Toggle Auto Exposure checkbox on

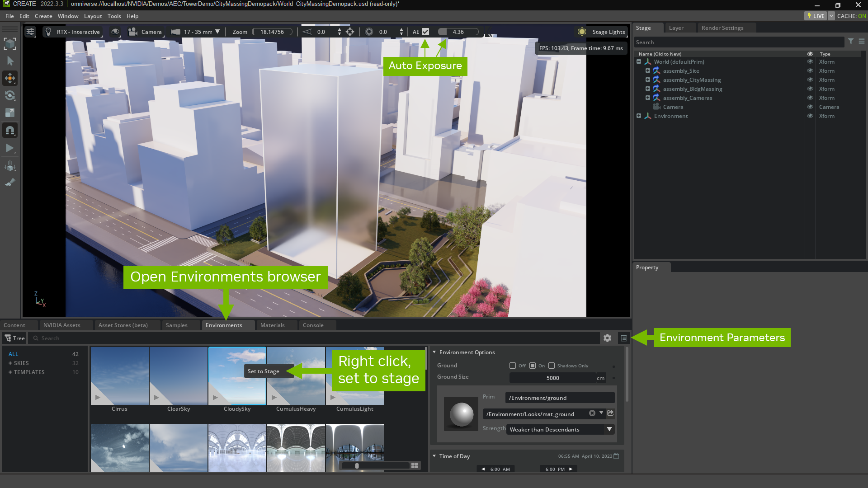[425, 32]
